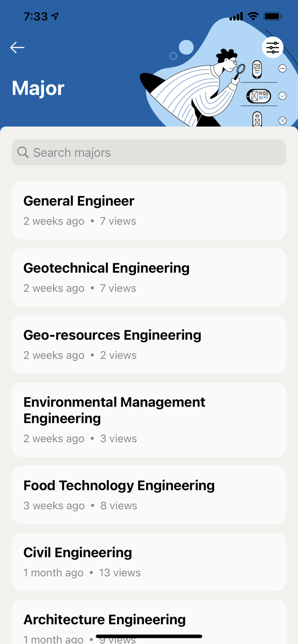Open Architecture Engineering entry
The width and height of the screenshot is (298, 644).
tap(149, 622)
